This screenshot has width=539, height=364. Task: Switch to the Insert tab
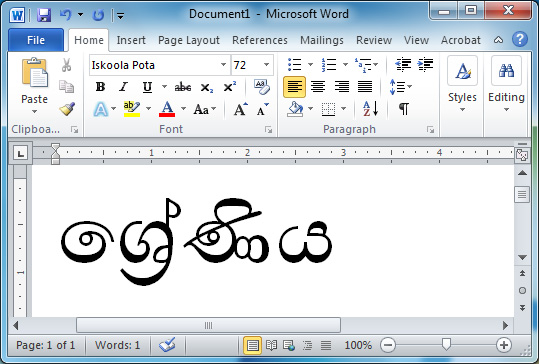(131, 40)
